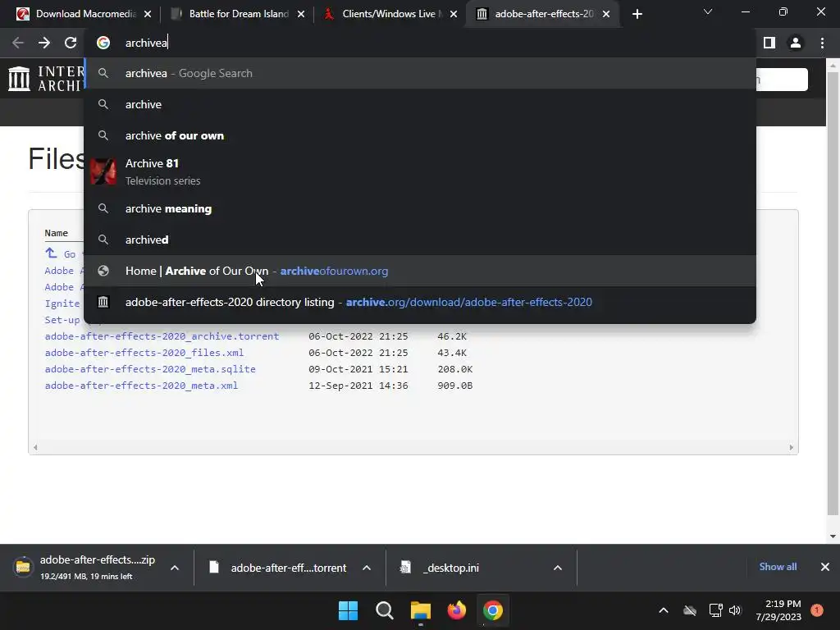
Task: Click Archive icon beside directory listing suggestion
Action: coord(103,302)
